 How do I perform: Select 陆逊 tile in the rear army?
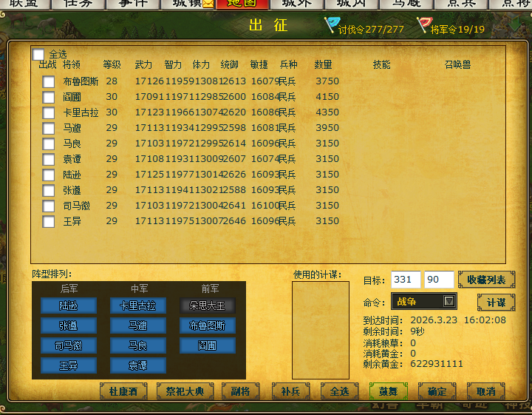(69, 306)
